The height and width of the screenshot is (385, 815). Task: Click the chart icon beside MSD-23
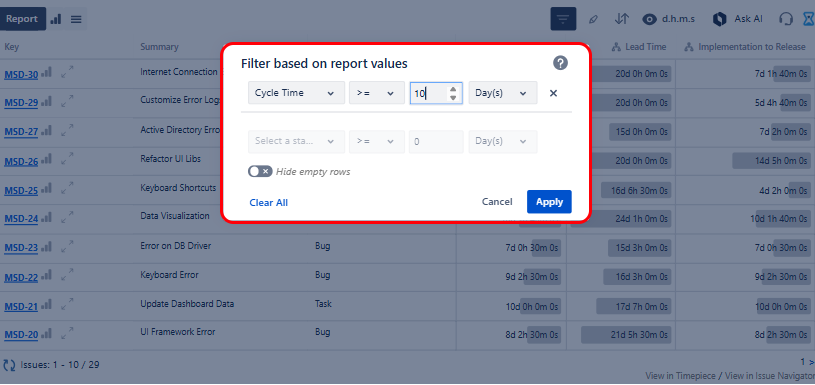pos(47,246)
